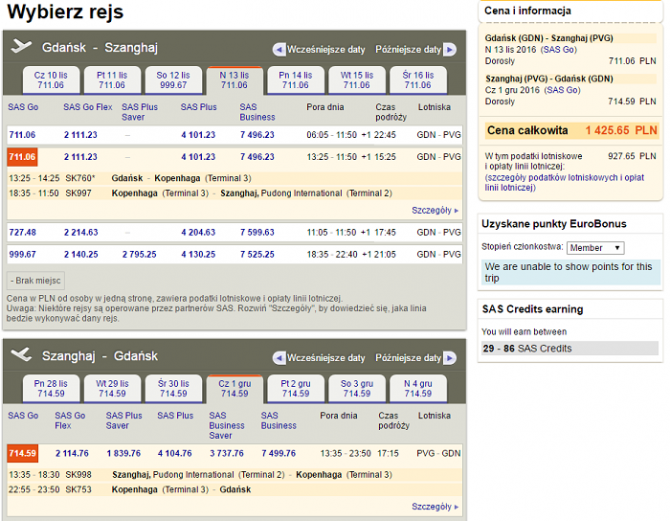The image size is (670, 521).
Task: Select 4 130.25 SAS Plus fare
Action: tap(198, 254)
